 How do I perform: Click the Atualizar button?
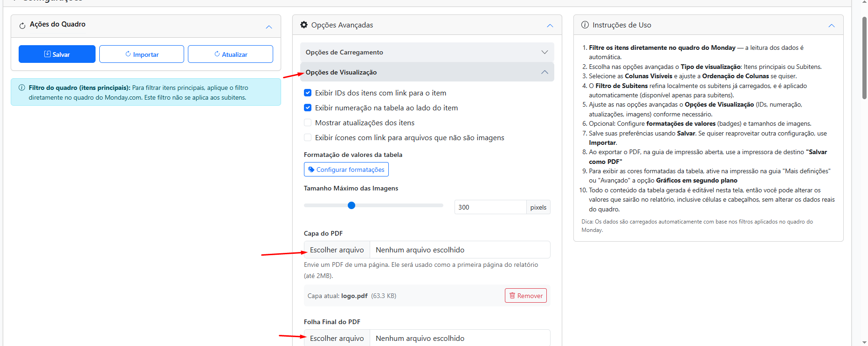pos(230,54)
